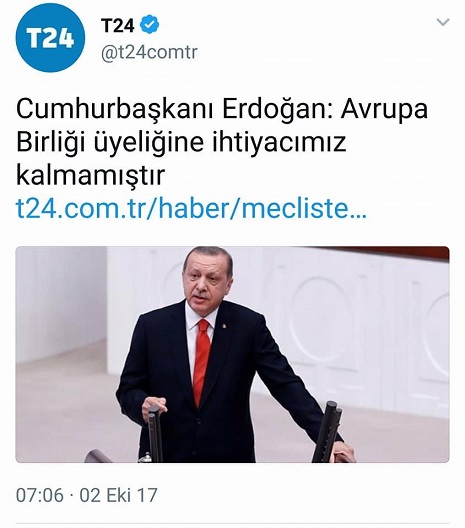View the Erdoğan podium photo
Viewport: 465px width, 528px height.
click(x=232, y=354)
